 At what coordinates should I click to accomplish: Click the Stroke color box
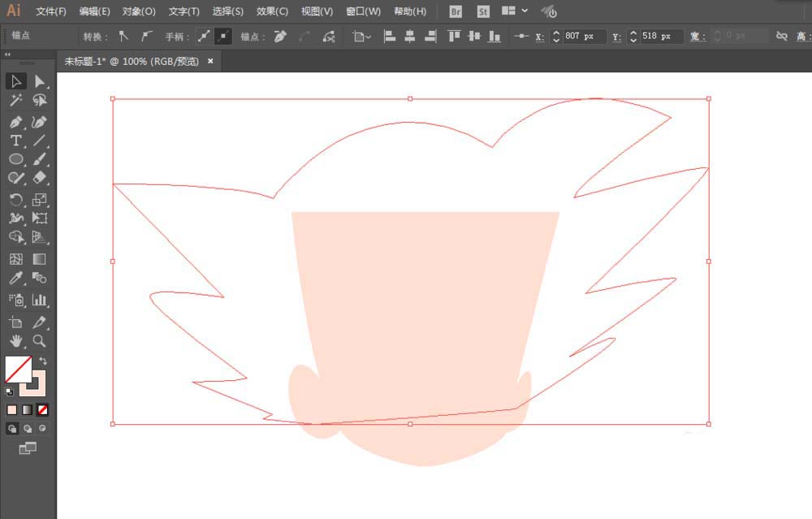(40, 390)
